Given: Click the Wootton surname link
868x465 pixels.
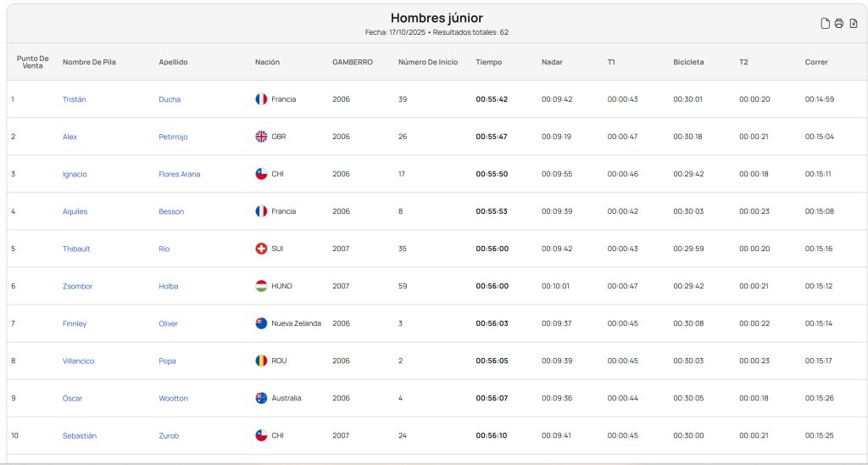Looking at the screenshot, I should (x=173, y=398).
